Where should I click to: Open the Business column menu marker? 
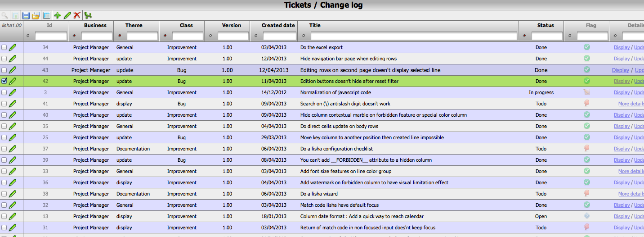click(x=75, y=36)
